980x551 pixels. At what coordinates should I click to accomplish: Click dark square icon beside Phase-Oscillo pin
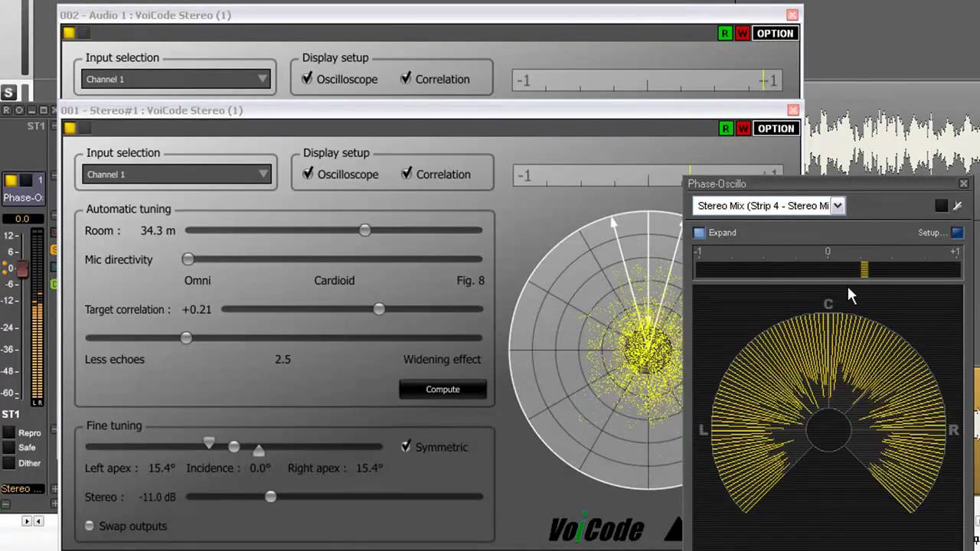(x=941, y=206)
